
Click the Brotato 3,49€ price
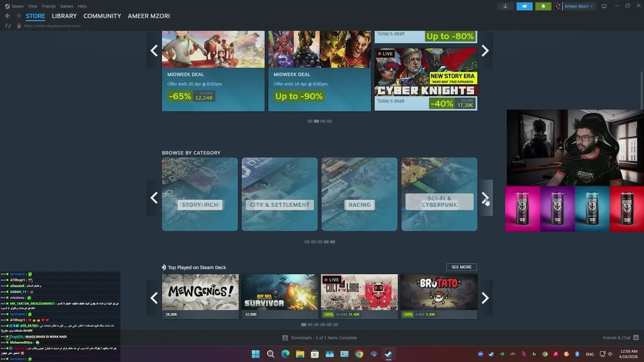[x=431, y=314]
